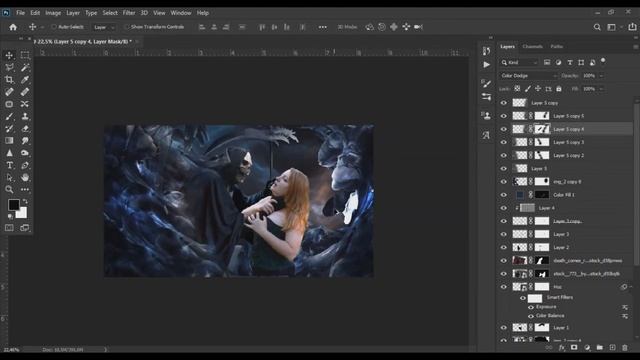Select the Gradient tool
Screen dimensions: 640x360
click(9, 141)
